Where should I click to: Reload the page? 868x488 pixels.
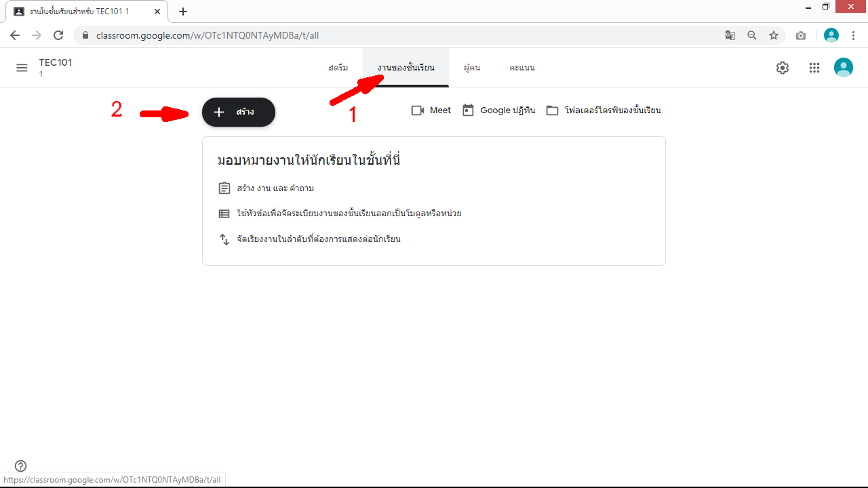pyautogui.click(x=58, y=35)
